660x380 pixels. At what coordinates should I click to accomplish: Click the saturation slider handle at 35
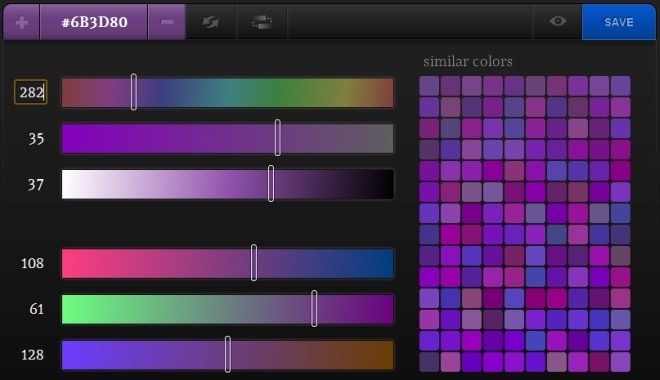pyautogui.click(x=277, y=138)
